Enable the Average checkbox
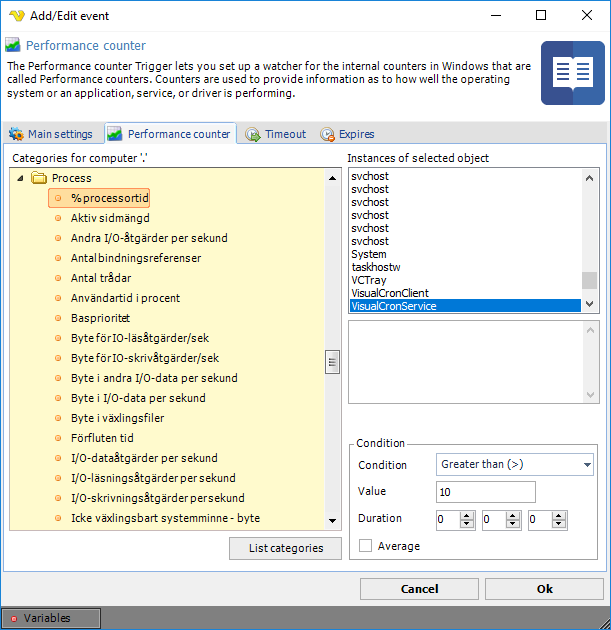Viewport: 611px width, 630px height. click(366, 546)
